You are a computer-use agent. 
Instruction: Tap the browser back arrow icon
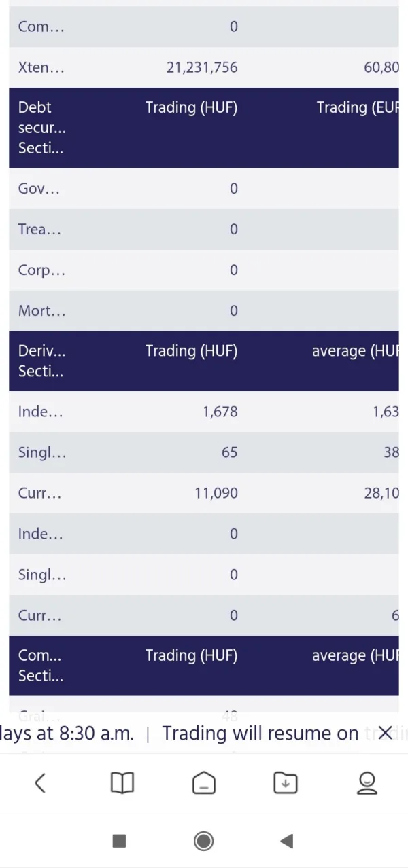pyautogui.click(x=40, y=783)
